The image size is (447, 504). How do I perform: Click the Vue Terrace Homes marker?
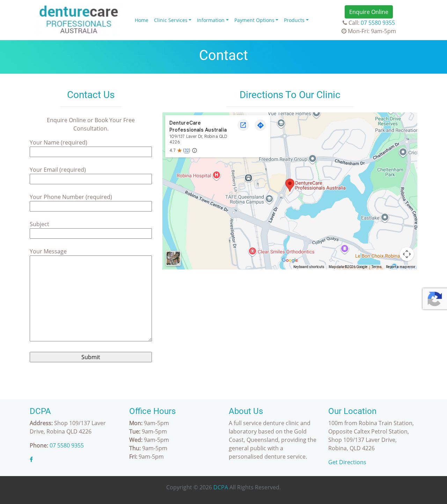[x=316, y=113]
